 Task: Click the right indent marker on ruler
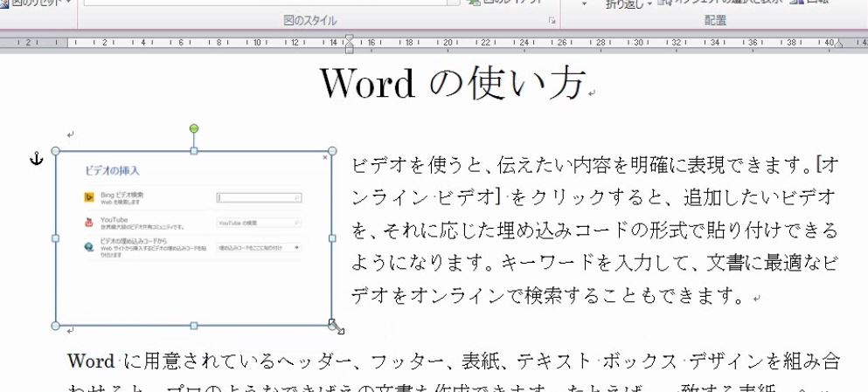pyautogui.click(x=838, y=45)
